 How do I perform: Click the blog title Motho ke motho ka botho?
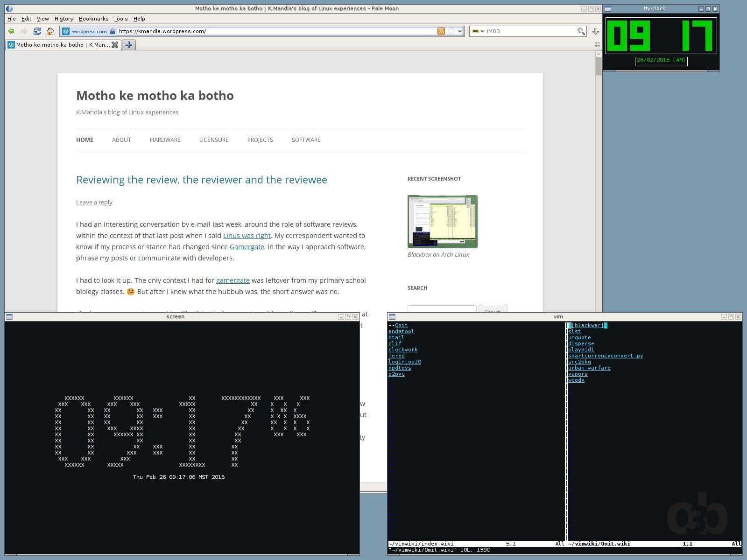(155, 96)
